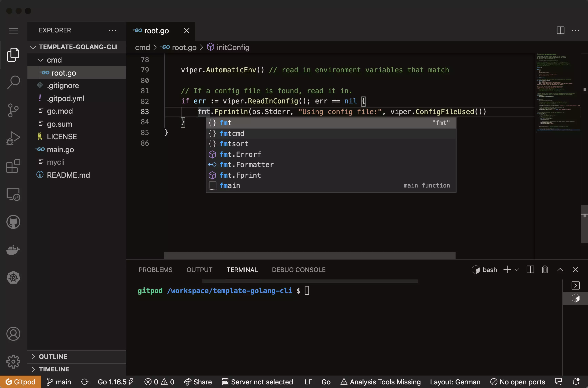Open main.go in explorer
This screenshot has height=388, width=588.
point(77,150)
